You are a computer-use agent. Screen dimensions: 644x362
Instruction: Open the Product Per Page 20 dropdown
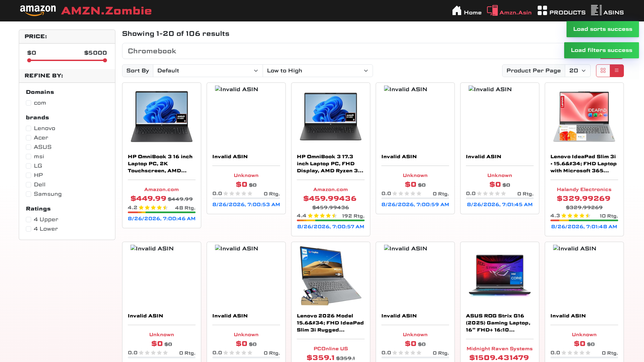tap(578, 71)
